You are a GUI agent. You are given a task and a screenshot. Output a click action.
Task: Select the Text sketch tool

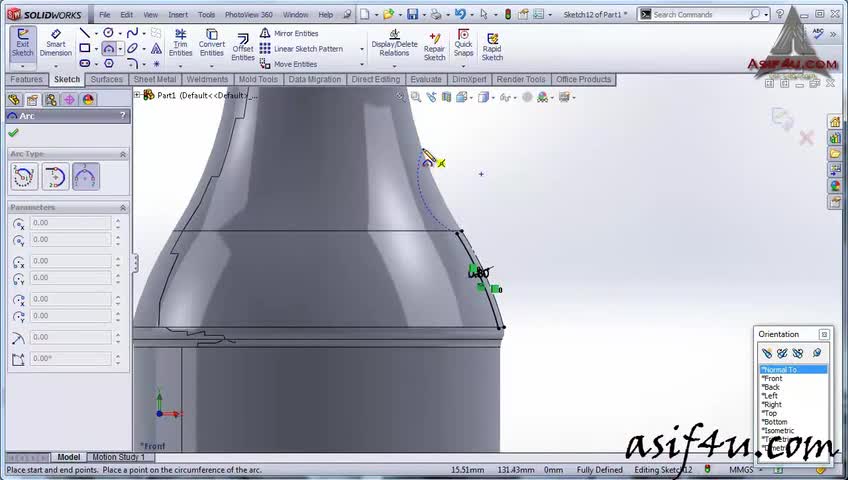[x=156, y=49]
